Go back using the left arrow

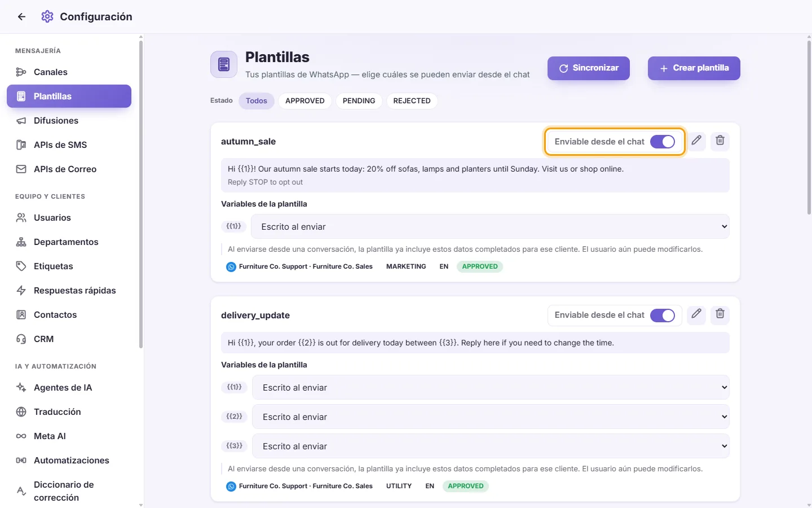click(x=21, y=17)
